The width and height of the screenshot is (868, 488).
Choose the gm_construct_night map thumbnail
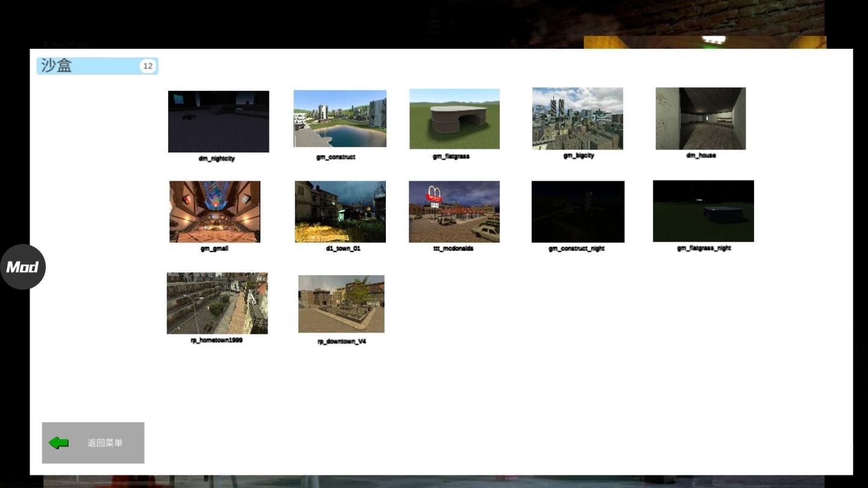point(577,211)
